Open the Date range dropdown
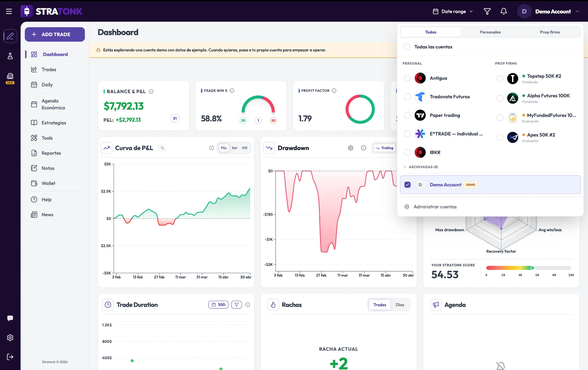The image size is (588, 370). [x=453, y=11]
